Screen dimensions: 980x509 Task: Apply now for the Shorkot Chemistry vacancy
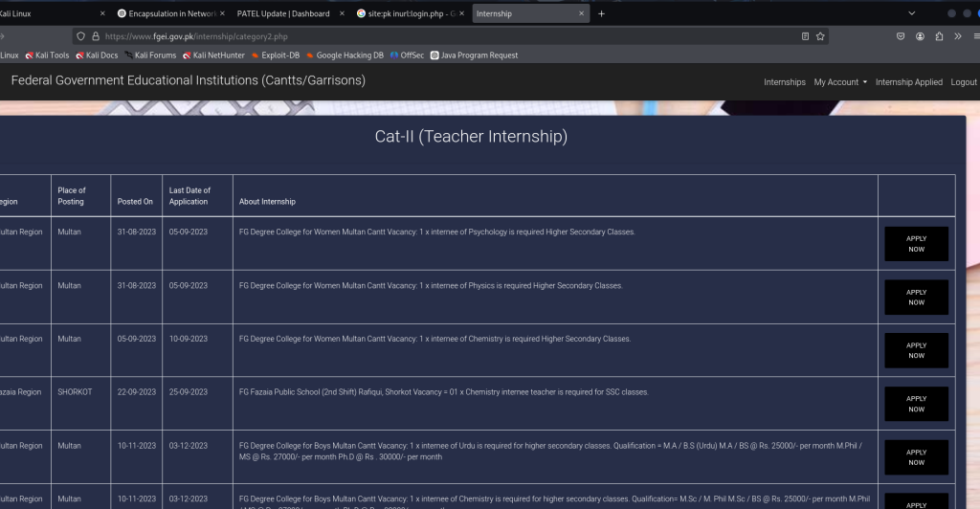pyautogui.click(x=916, y=404)
